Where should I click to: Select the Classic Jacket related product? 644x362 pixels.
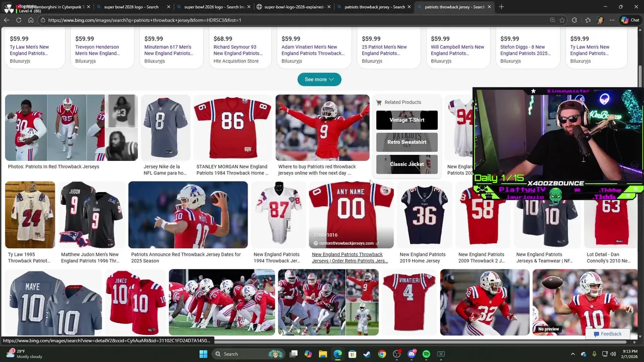(x=407, y=164)
